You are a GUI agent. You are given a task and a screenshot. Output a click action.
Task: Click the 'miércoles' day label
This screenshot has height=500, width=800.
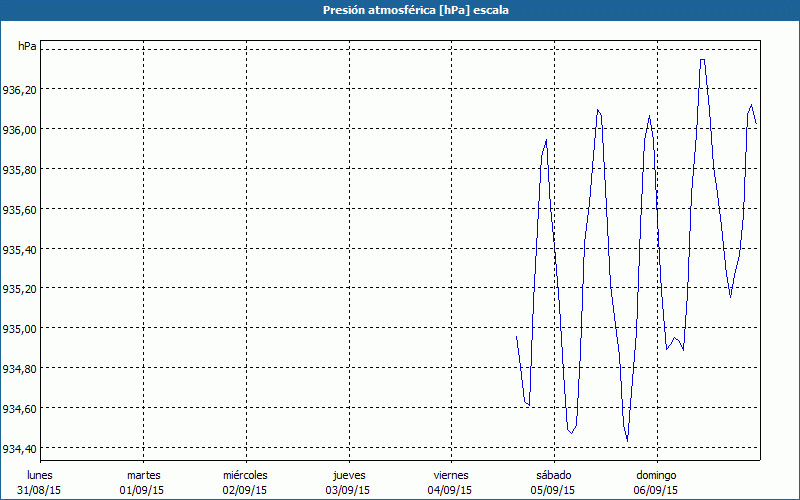coord(245,474)
